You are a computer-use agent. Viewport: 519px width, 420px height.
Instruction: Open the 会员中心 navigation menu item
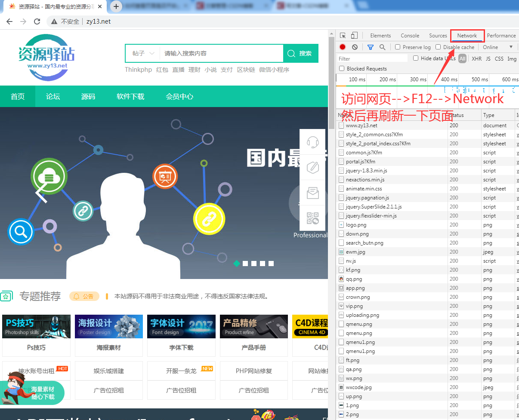click(179, 96)
